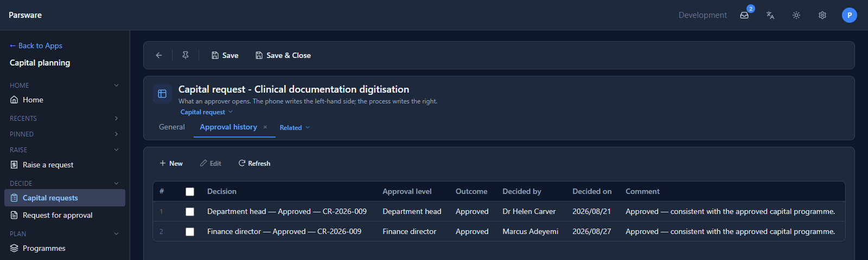Go Back to Apps
868x260 pixels.
click(x=36, y=45)
